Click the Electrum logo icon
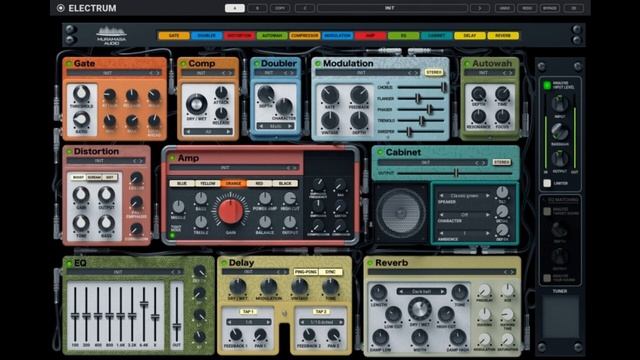 click(x=60, y=8)
